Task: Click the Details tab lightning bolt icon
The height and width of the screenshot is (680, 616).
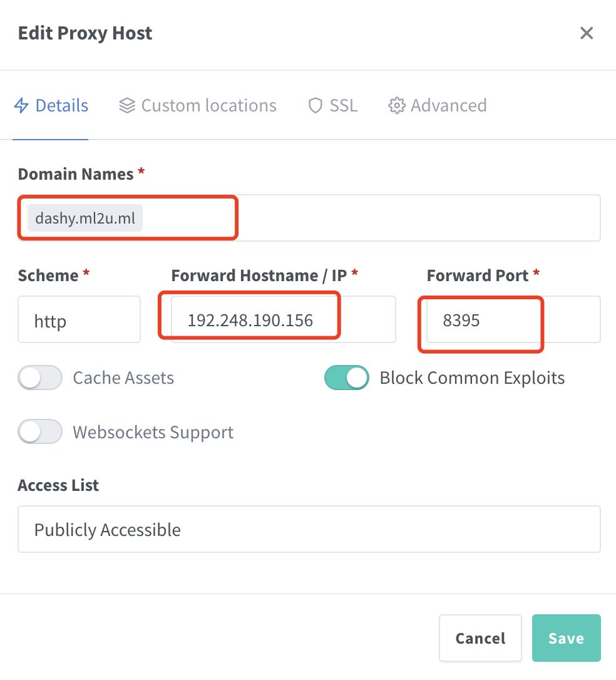Action: point(21,106)
